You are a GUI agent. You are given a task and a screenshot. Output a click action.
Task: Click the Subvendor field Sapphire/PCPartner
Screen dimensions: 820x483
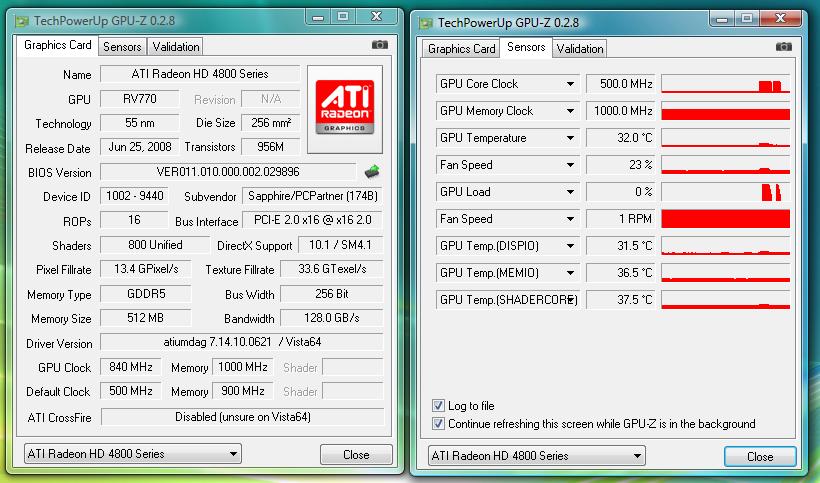pyautogui.click(x=313, y=196)
